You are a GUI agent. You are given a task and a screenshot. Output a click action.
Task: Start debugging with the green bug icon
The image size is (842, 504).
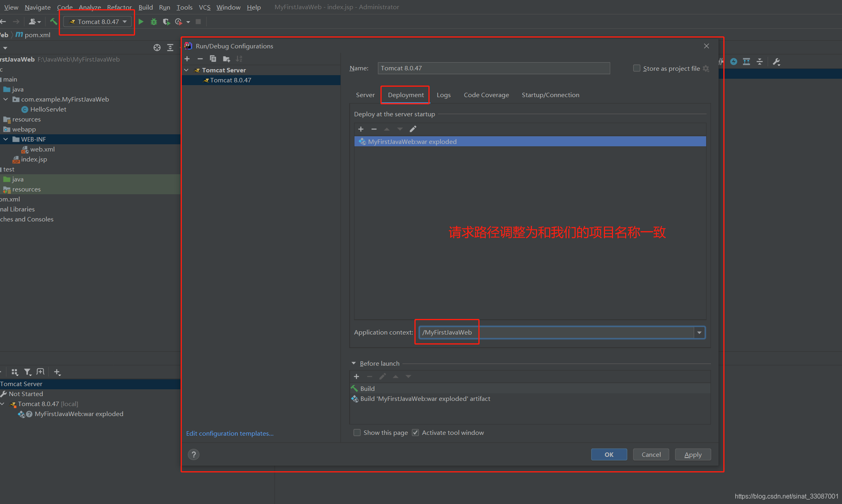pos(154,22)
